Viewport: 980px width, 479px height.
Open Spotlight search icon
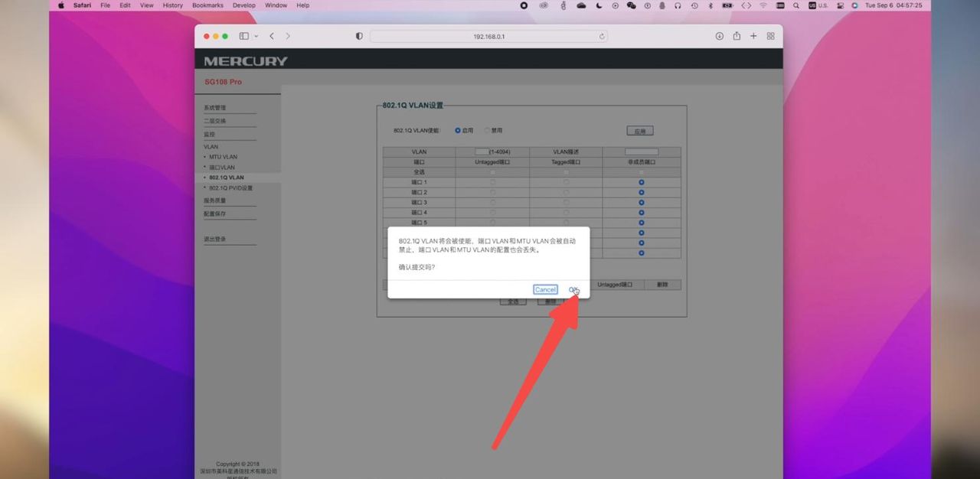click(x=796, y=5)
